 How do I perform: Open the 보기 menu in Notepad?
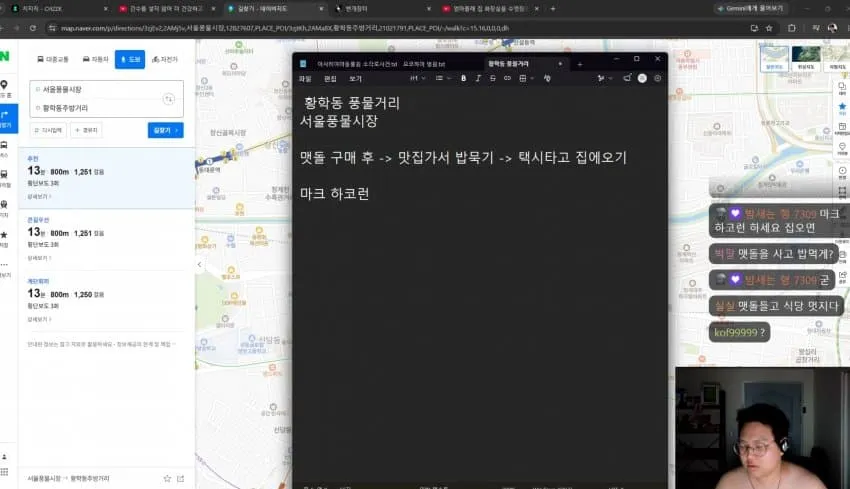[355, 79]
